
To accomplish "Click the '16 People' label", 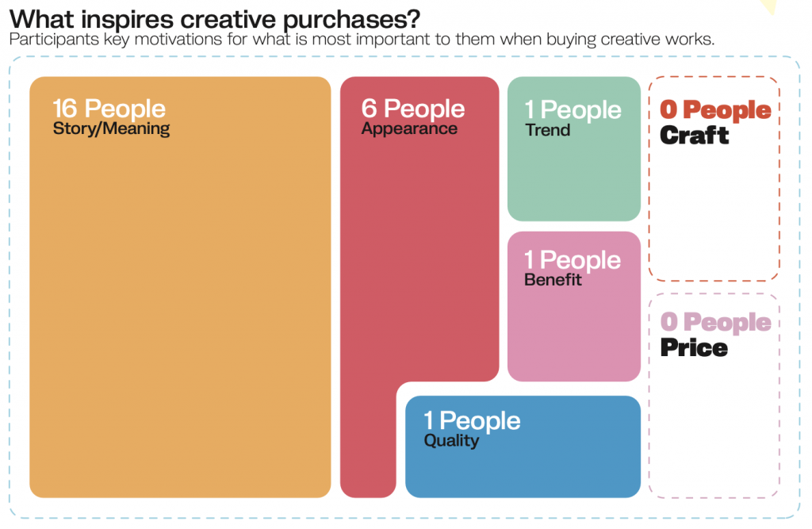I will coord(109,109).
